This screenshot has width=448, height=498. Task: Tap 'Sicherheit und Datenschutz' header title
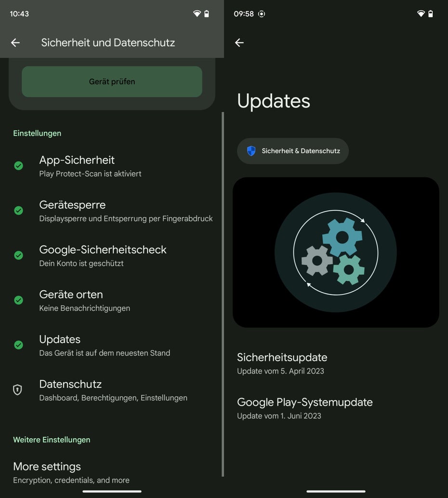tap(108, 42)
